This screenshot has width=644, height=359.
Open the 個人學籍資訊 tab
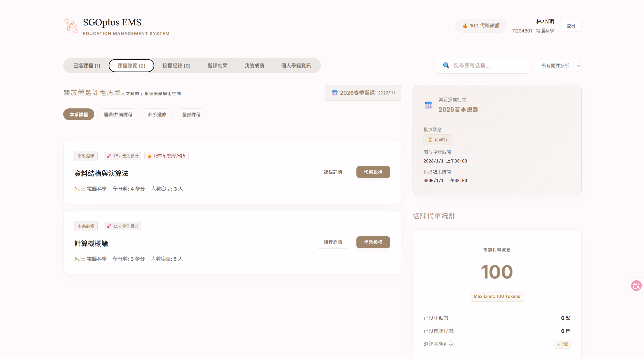click(296, 66)
